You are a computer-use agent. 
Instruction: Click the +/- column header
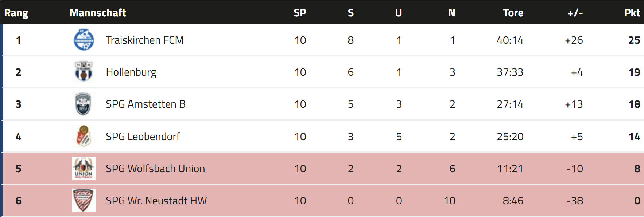tap(575, 13)
